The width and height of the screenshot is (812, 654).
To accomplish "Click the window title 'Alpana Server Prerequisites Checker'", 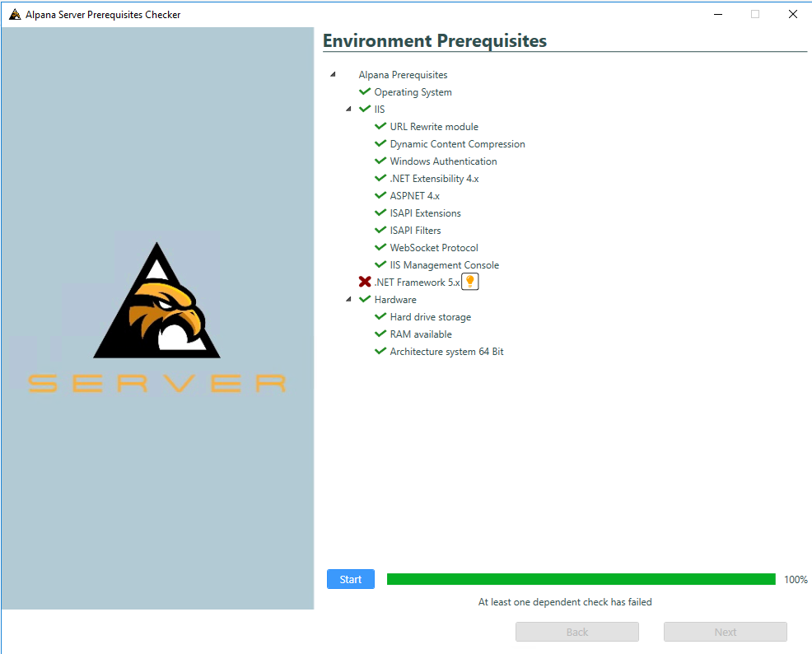I will pos(103,15).
